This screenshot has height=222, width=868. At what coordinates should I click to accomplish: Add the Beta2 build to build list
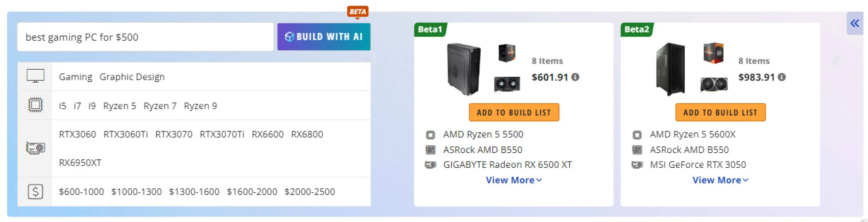point(720,113)
